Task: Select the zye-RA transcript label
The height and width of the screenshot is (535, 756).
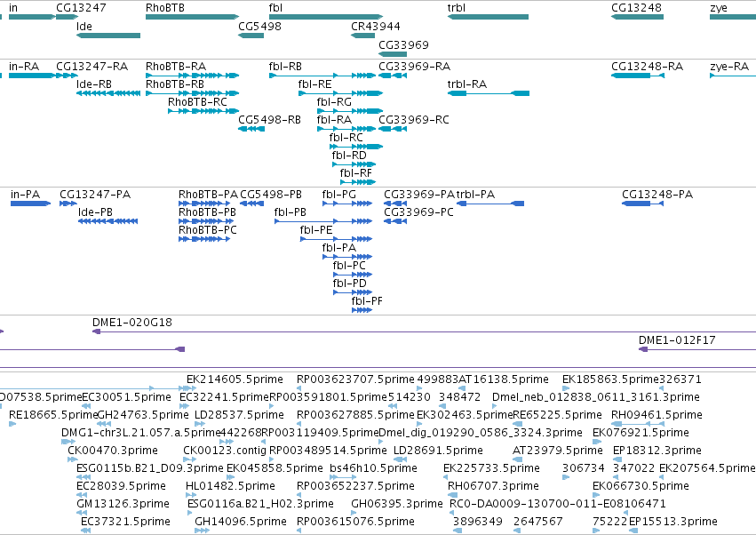Action: point(729,66)
